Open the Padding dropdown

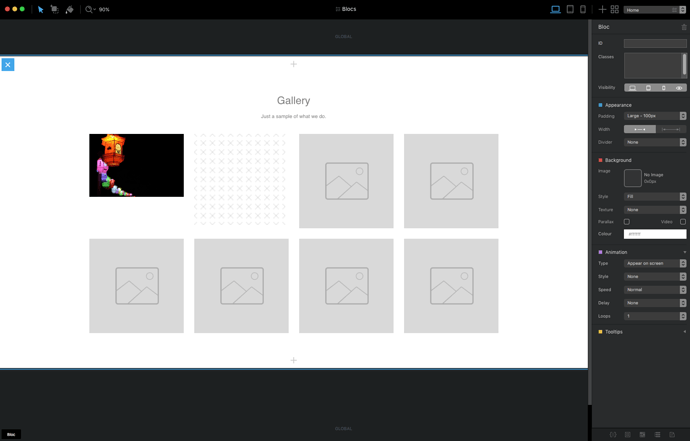[x=655, y=116]
